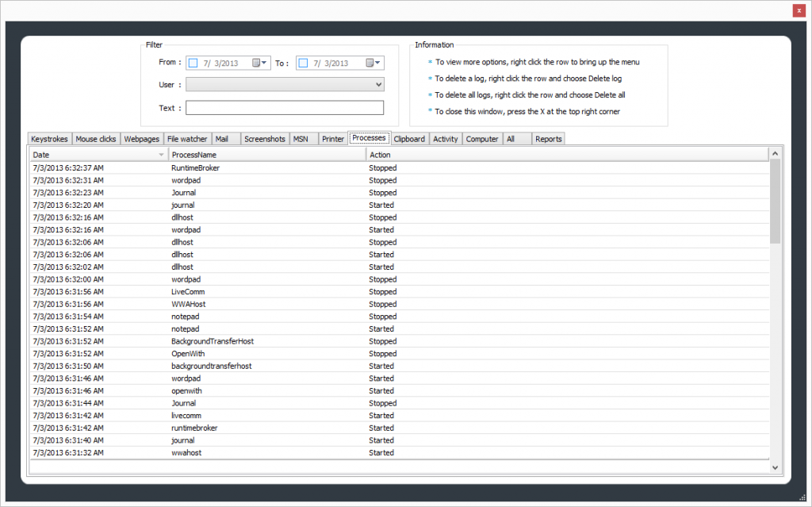Click the scroll down arrow of the log list
The image size is (812, 507).
(776, 468)
